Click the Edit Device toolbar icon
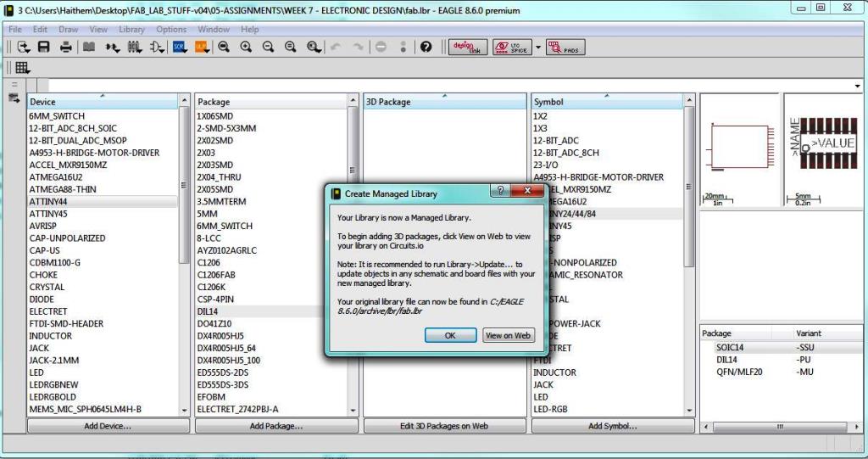This screenshot has width=868, height=459. click(x=113, y=48)
